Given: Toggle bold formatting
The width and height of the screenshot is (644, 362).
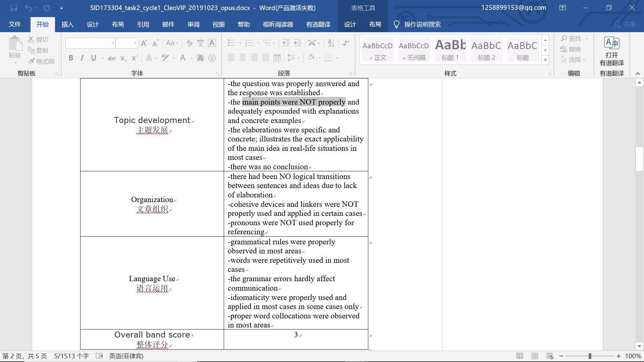Looking at the screenshot, I should point(71,58).
